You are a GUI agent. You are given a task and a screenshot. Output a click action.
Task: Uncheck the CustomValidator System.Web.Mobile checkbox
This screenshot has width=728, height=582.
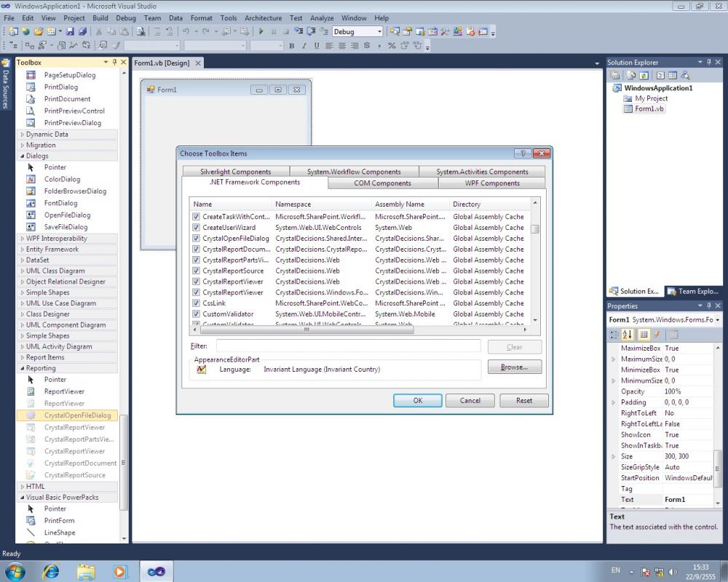coord(196,314)
